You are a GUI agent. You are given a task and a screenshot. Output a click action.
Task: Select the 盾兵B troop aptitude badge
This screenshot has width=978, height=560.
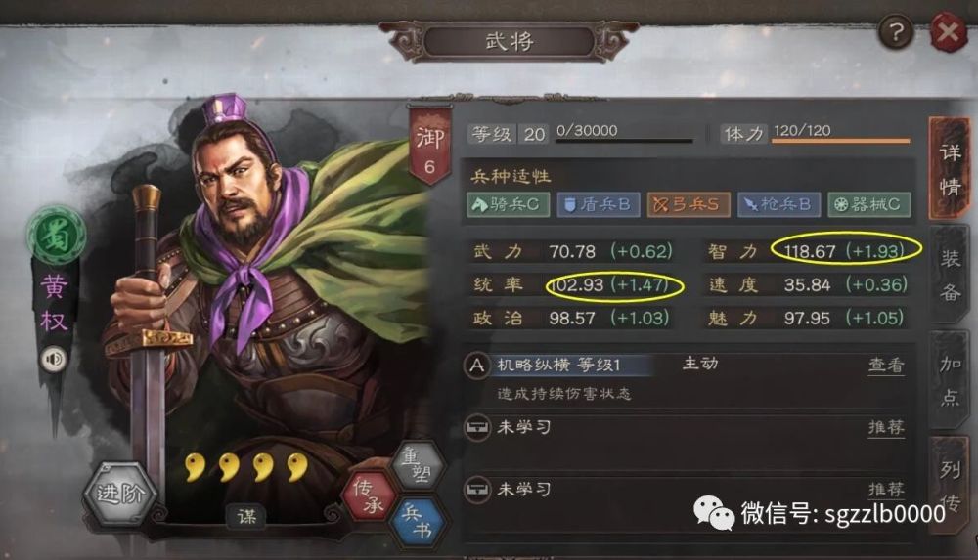[599, 204]
